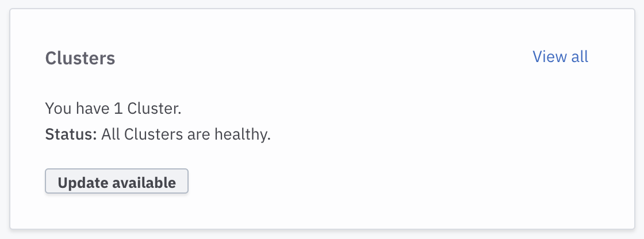Click the Clusters card heading

click(80, 59)
